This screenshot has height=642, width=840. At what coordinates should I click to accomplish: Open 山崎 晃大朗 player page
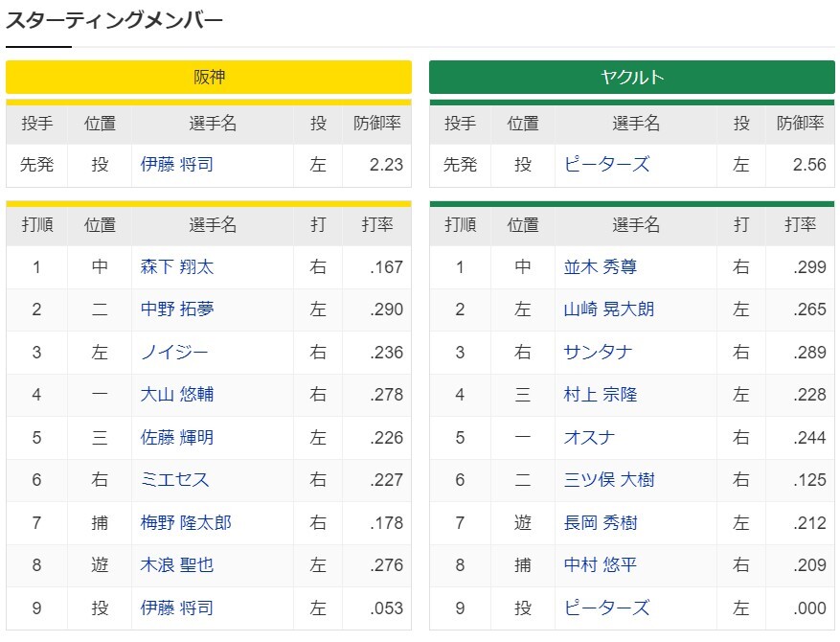click(609, 310)
